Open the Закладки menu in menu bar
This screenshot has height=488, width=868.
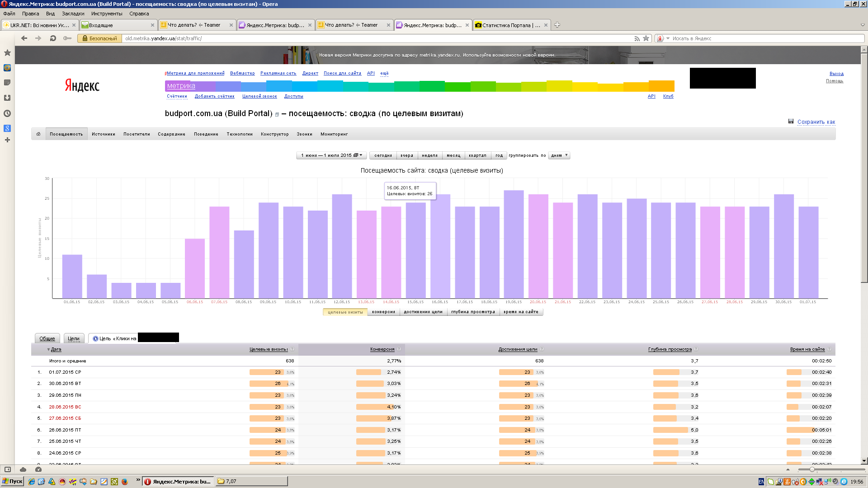point(73,14)
